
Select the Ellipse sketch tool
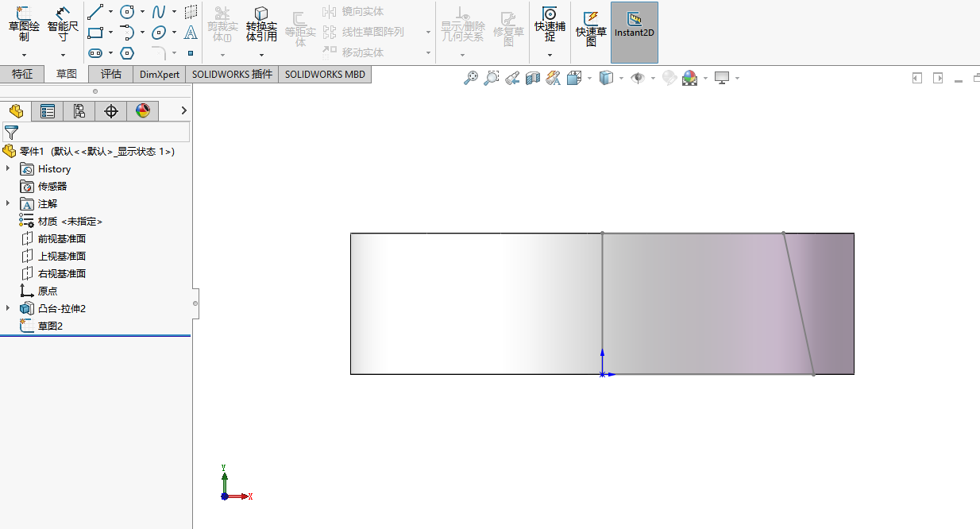point(159,33)
